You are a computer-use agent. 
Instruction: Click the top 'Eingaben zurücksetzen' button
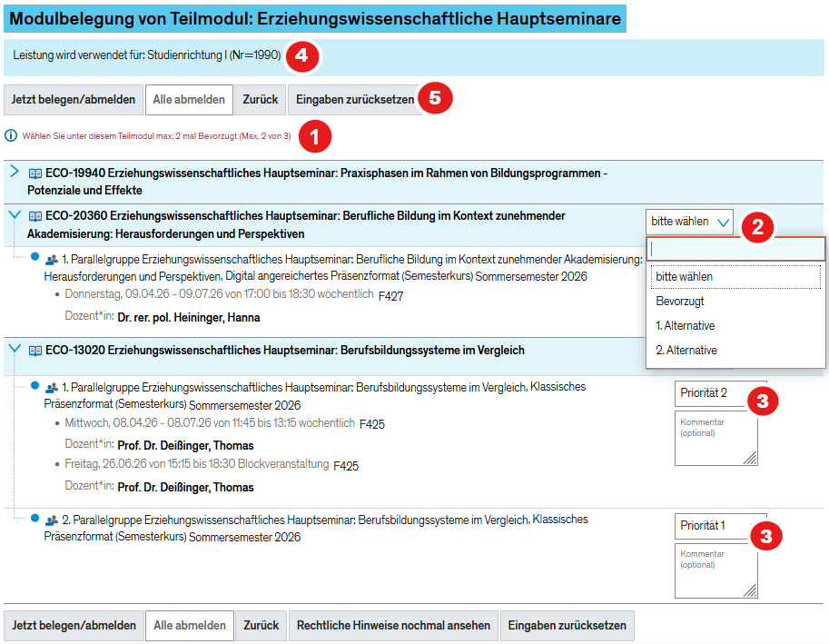[354, 100]
